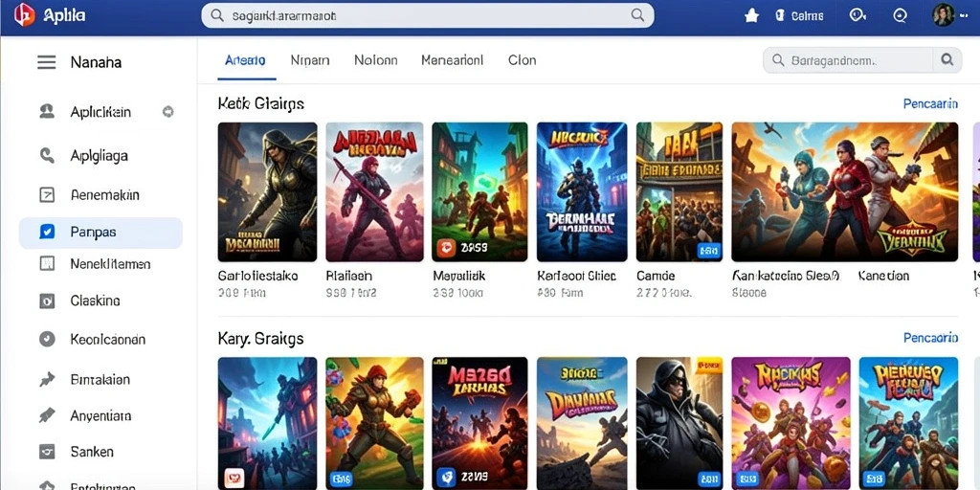Open the Camde game cover
Image resolution: width=980 pixels, height=490 pixels.
[x=679, y=191]
